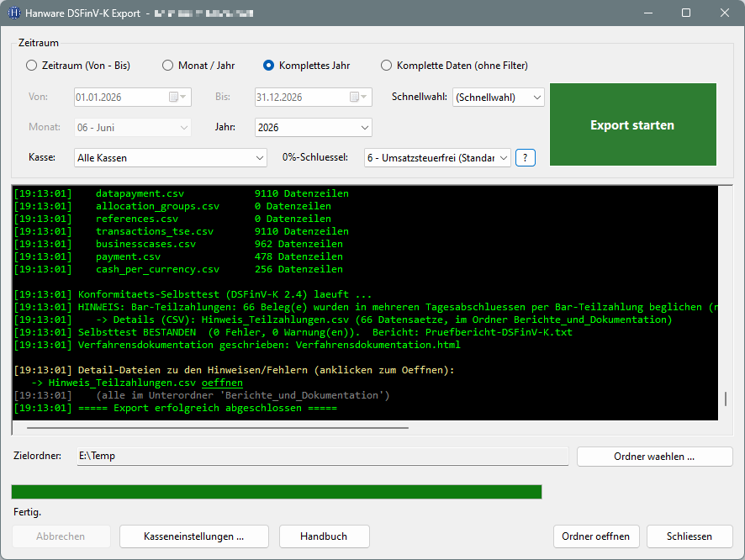The image size is (745, 560).
Task: Click the Zielordner path field E:\Temp
Action: pos(323,456)
